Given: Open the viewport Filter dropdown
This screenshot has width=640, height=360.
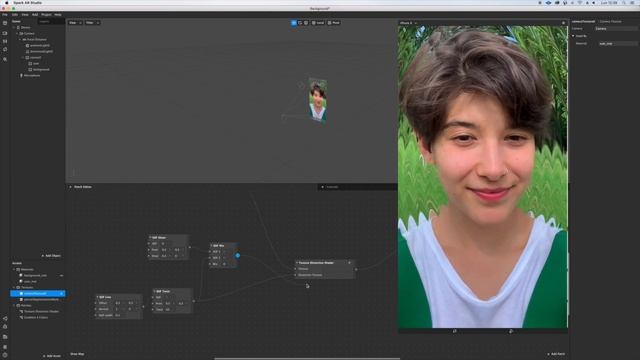Looking at the screenshot, I should click(x=92, y=23).
